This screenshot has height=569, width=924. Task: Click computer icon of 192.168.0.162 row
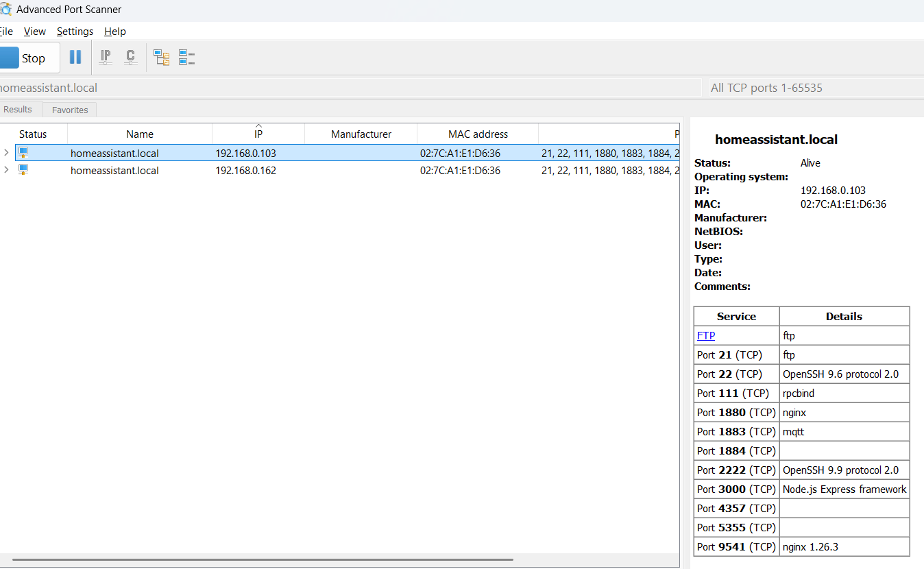pos(23,170)
